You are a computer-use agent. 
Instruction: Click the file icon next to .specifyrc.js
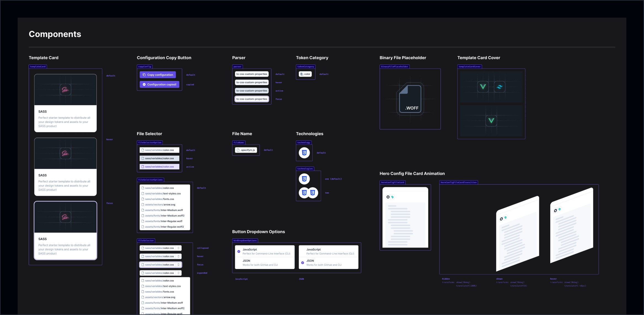238,150
